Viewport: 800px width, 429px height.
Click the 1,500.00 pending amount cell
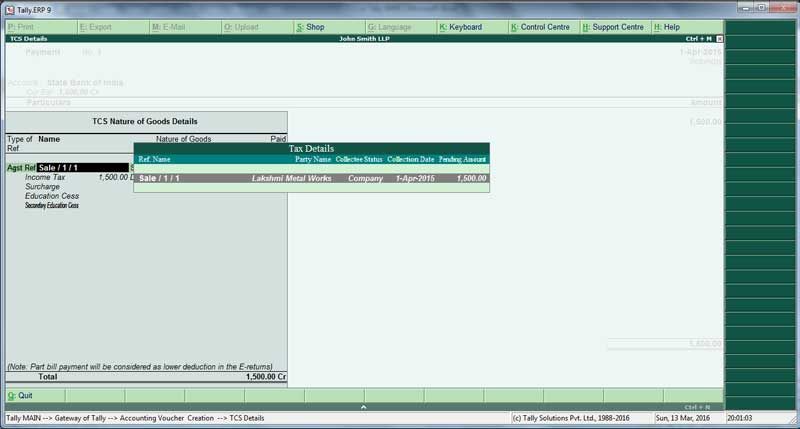point(471,178)
